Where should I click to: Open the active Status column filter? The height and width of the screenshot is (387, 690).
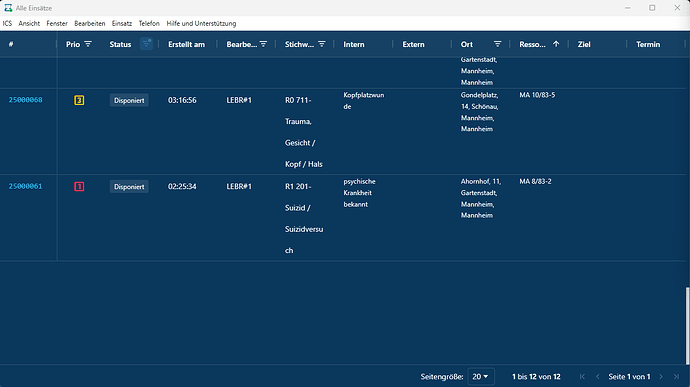pyautogui.click(x=147, y=44)
